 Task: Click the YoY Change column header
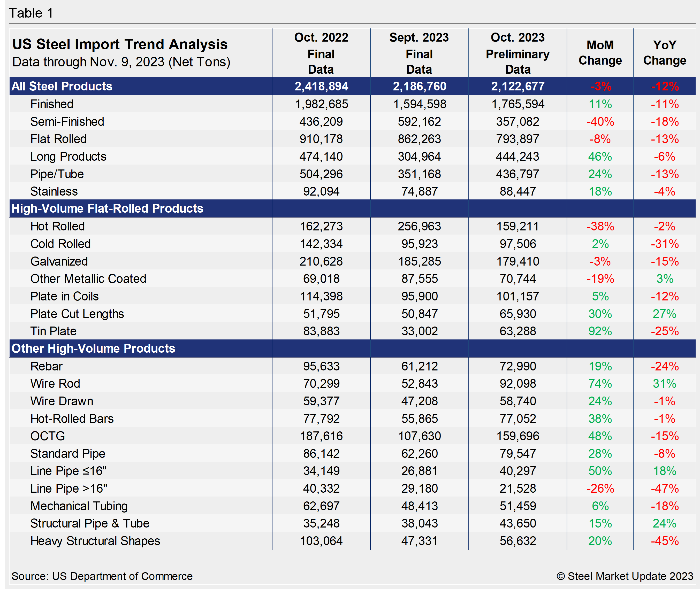pyautogui.click(x=664, y=53)
